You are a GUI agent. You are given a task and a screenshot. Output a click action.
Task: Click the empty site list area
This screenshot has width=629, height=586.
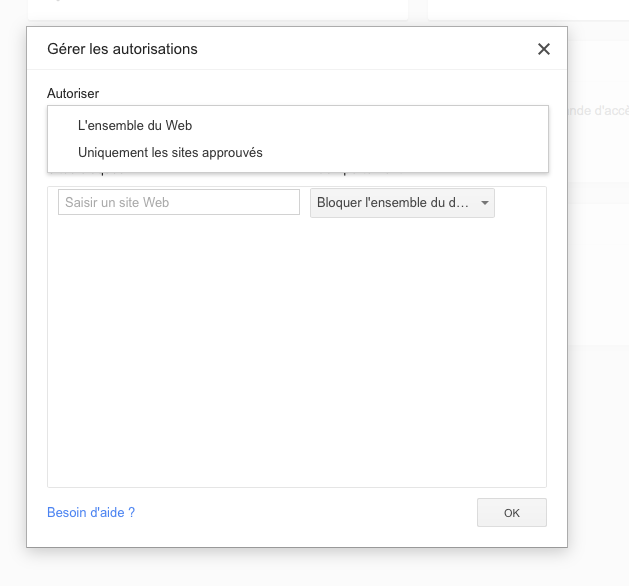click(x=296, y=350)
